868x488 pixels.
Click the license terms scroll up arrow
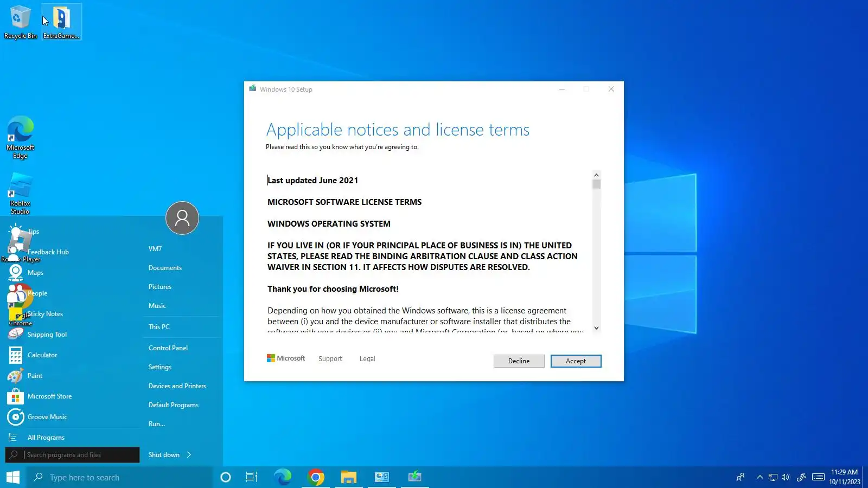tap(596, 175)
